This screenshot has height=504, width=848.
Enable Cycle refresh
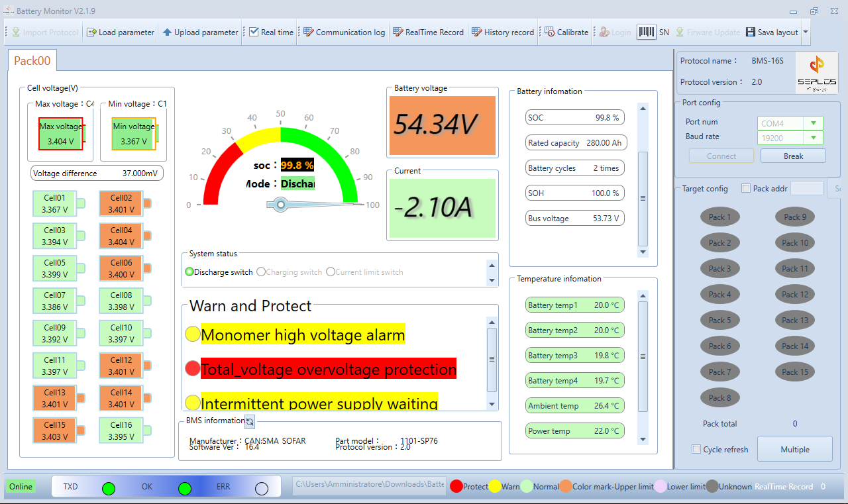[x=696, y=449]
